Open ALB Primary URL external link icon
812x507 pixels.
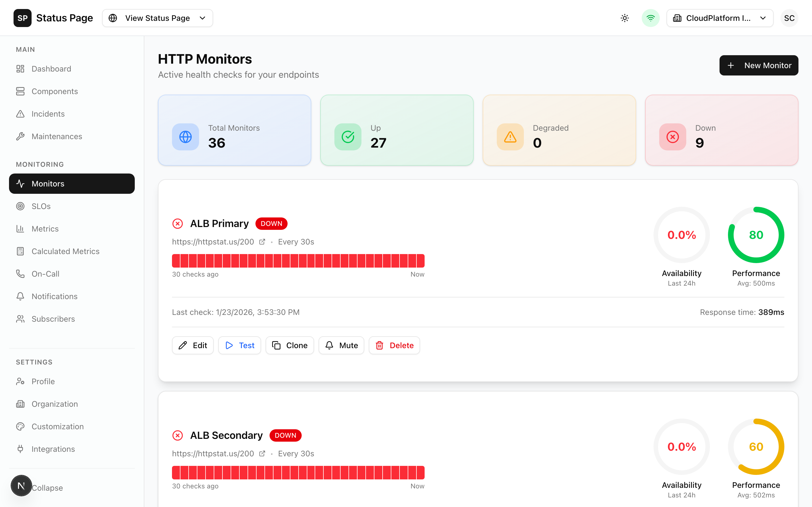262,242
